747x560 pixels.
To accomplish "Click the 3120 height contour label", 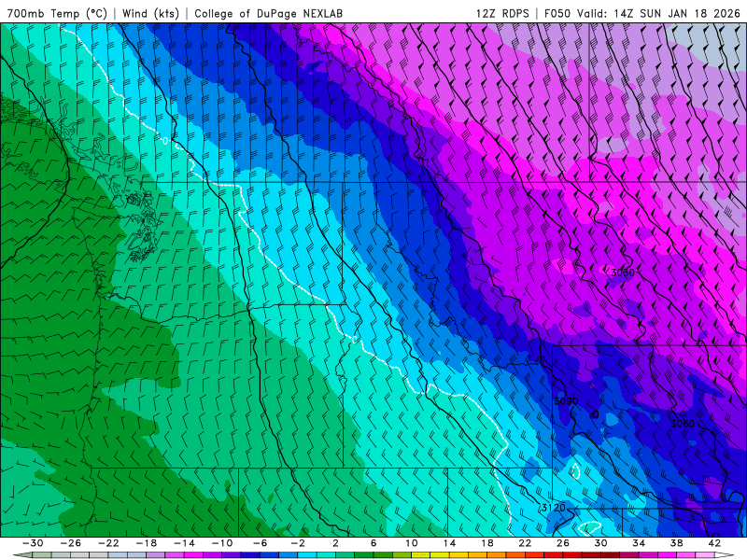I will (x=553, y=508).
